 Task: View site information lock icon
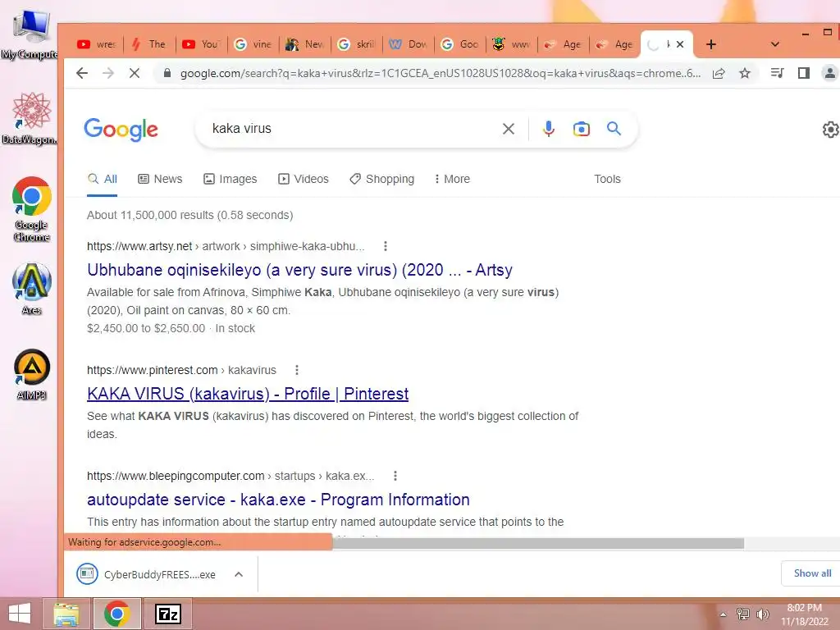167,73
